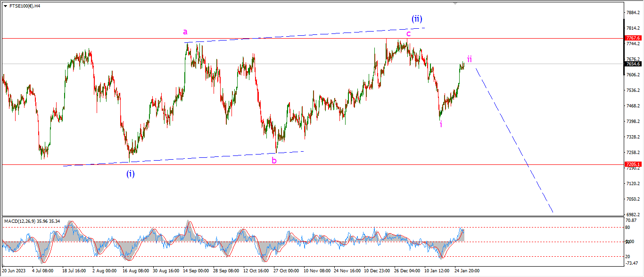Viewport: 644px width, 277px height.
Task: Click the 7884.2 value on price scale
Action: pyautogui.click(x=633, y=12)
